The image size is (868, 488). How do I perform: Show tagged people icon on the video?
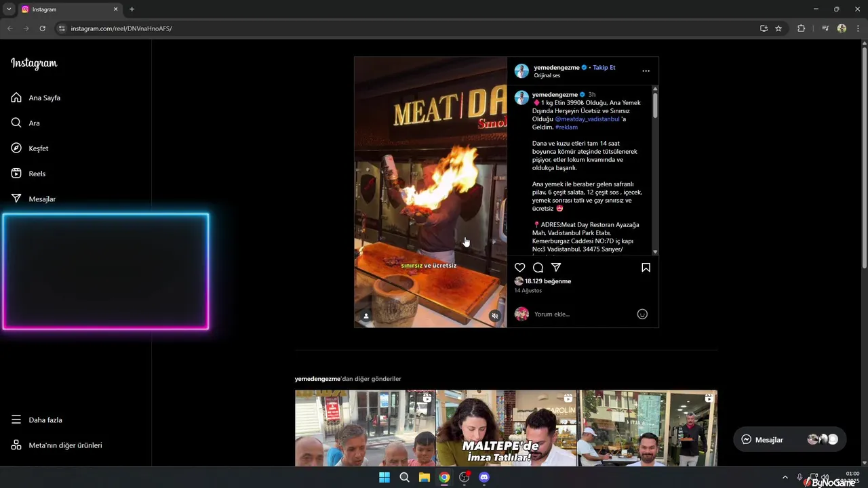point(366,316)
